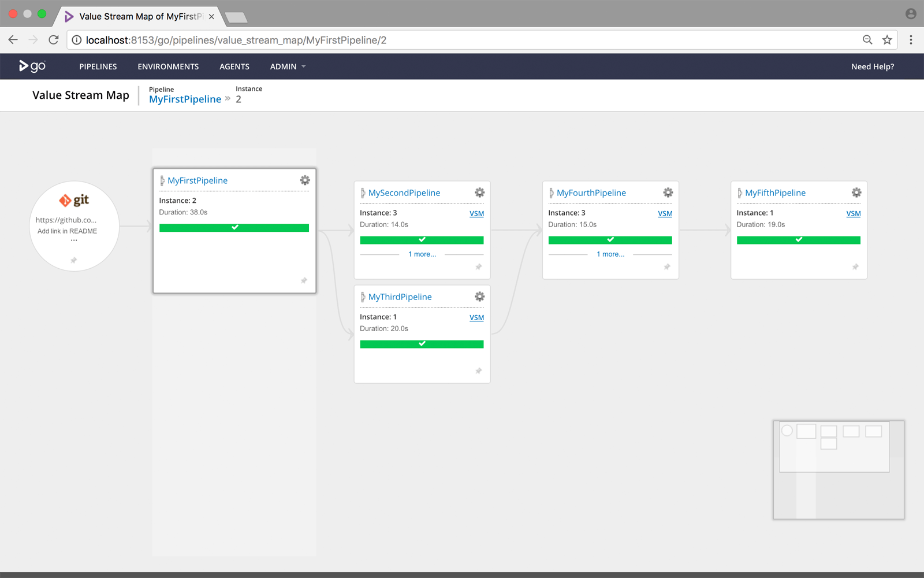Go to PIPELINES menu

[98, 66]
